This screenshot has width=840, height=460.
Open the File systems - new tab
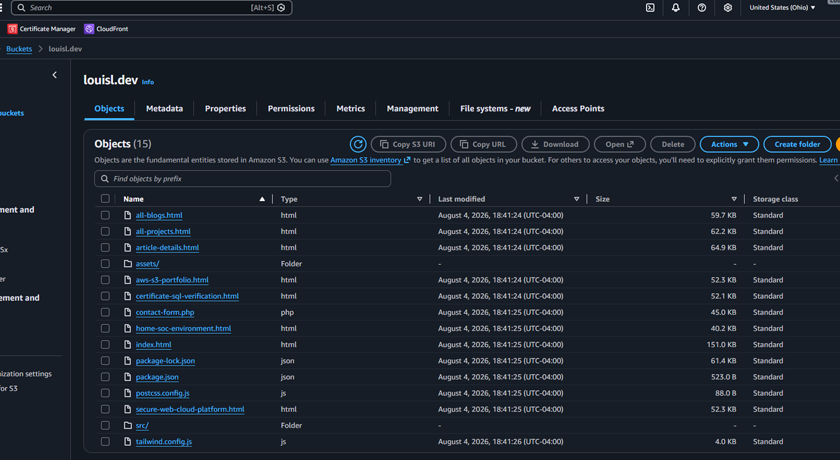pos(495,108)
